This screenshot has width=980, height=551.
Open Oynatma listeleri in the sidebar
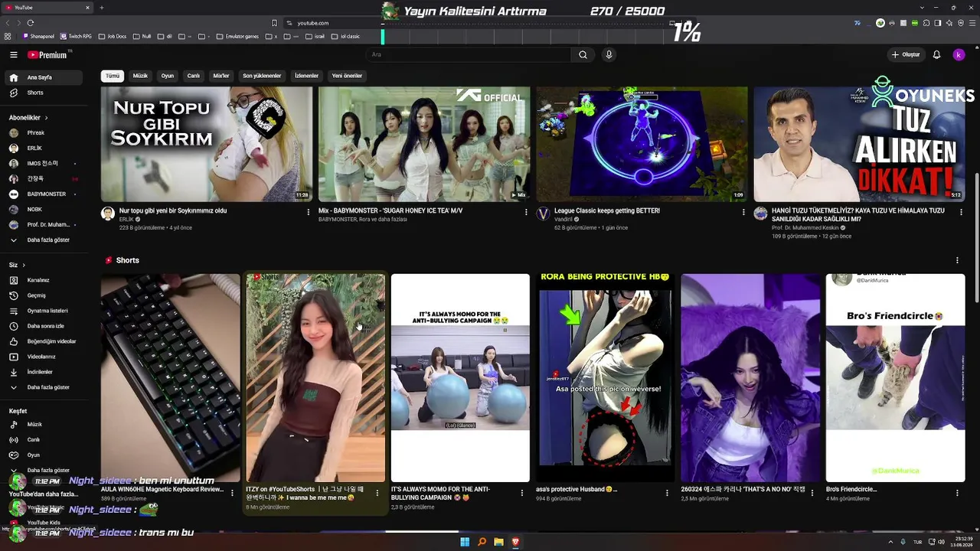[x=44, y=311]
